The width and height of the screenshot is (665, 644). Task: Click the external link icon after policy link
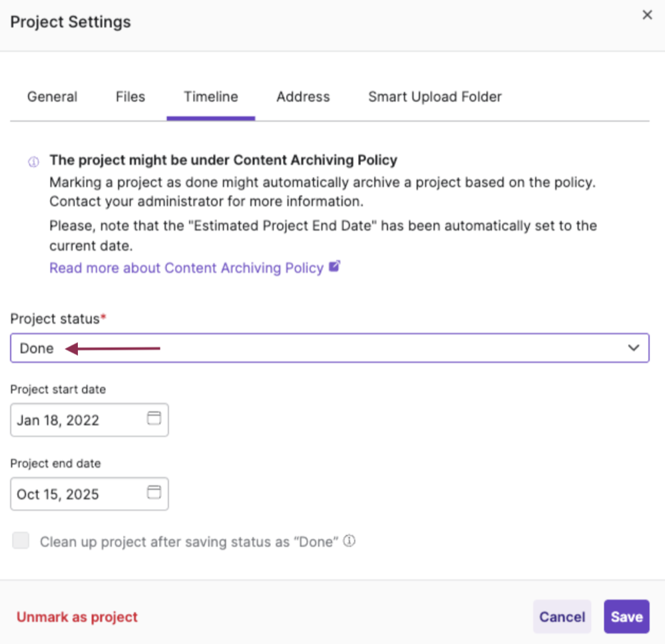pos(335,265)
